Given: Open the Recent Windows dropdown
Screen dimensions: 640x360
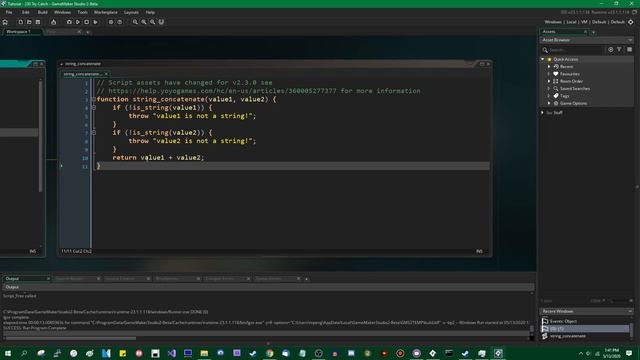Looking at the screenshot, I should pyautogui.click(x=630, y=311).
